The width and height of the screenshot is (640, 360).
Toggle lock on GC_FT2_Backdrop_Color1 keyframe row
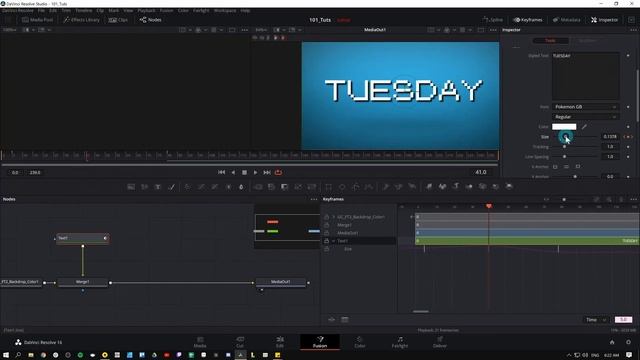pos(327,217)
